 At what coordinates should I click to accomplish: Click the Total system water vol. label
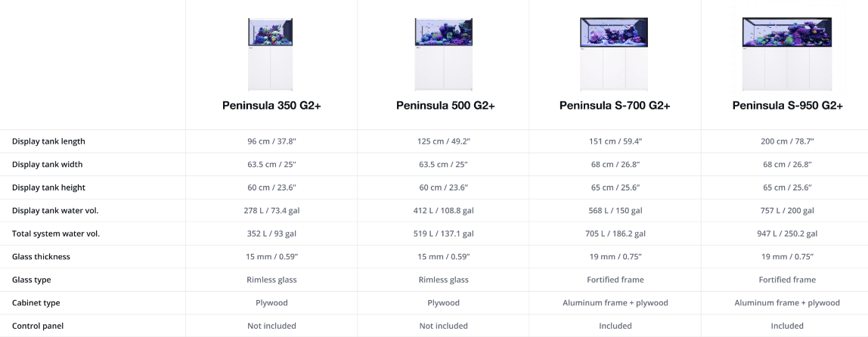56,233
